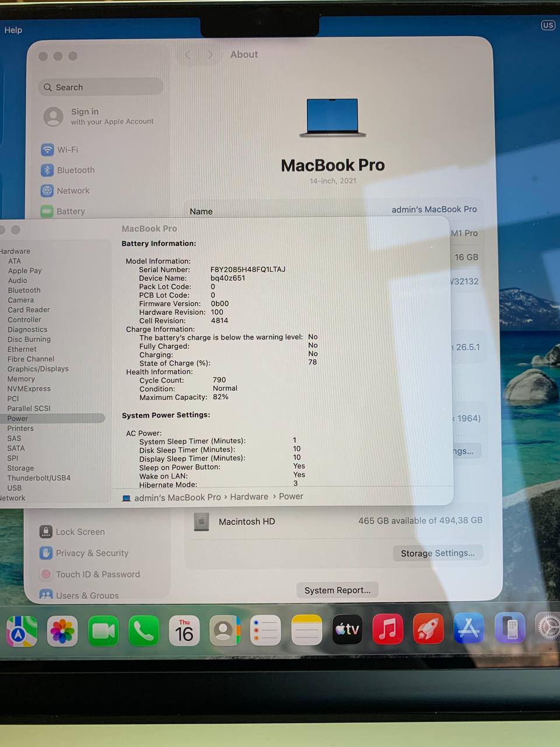Click serial number F8Y2085H48FQ1LTAJ
Screen dimensions: 560x747
point(248,270)
